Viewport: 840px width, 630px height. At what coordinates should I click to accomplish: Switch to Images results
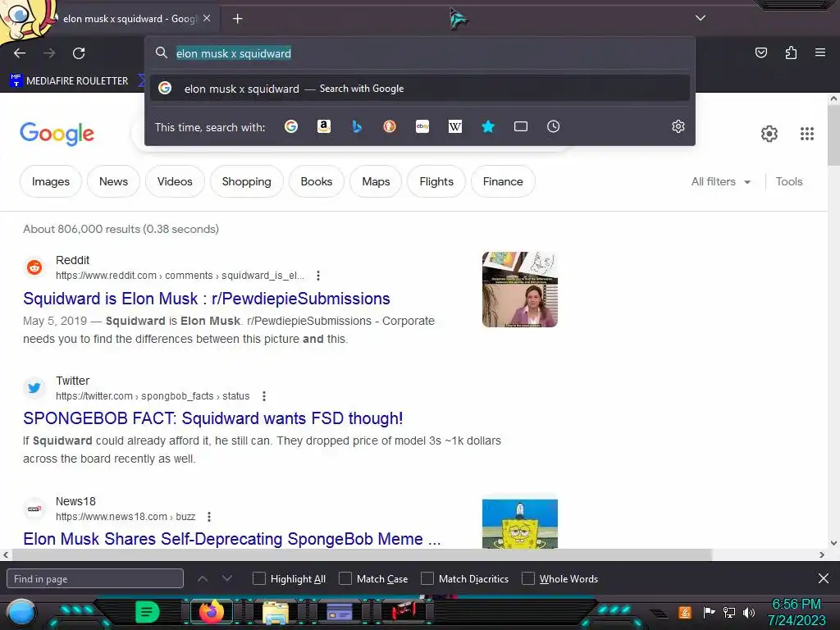[x=50, y=181]
